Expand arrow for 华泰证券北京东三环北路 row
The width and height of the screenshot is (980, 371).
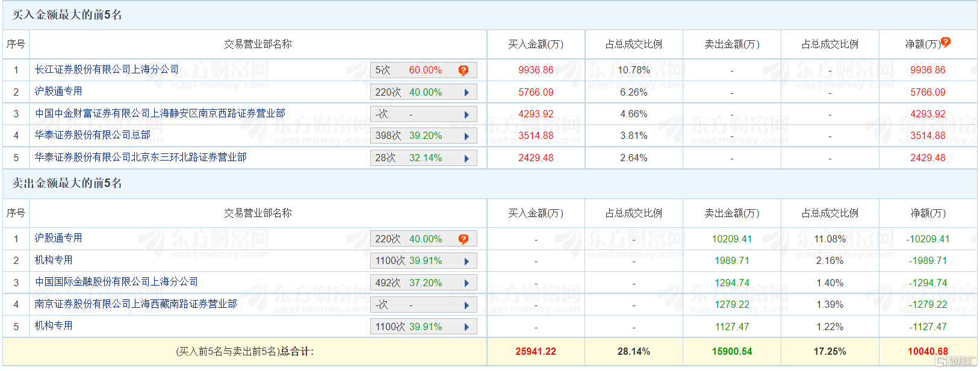point(467,159)
